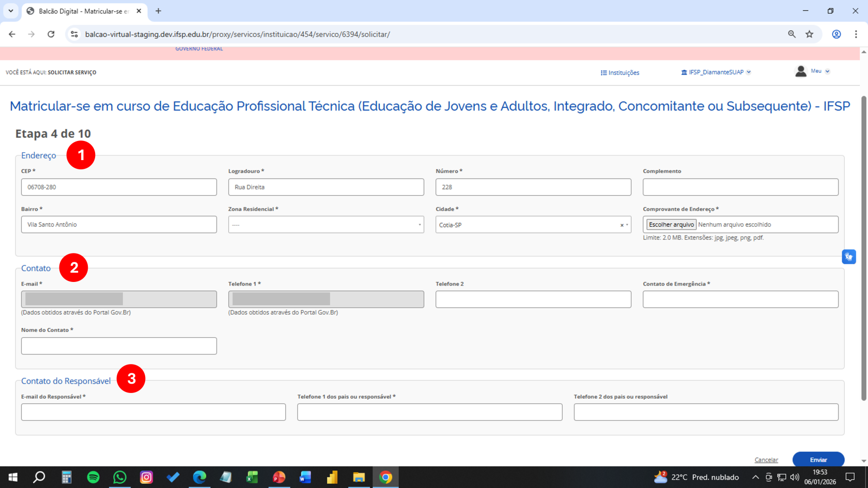Launch Spotify from the taskbar
This screenshot has width=868, height=488.
click(93, 477)
